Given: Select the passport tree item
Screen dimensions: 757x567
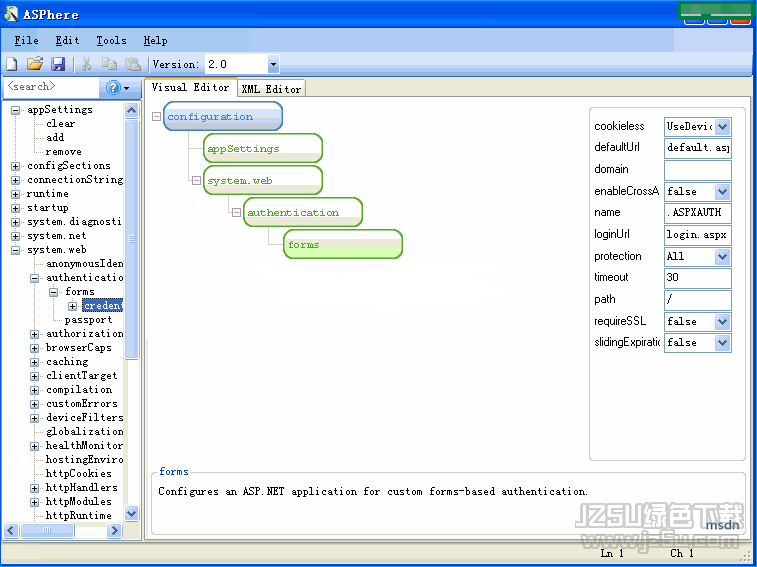Looking at the screenshot, I should [x=88, y=320].
